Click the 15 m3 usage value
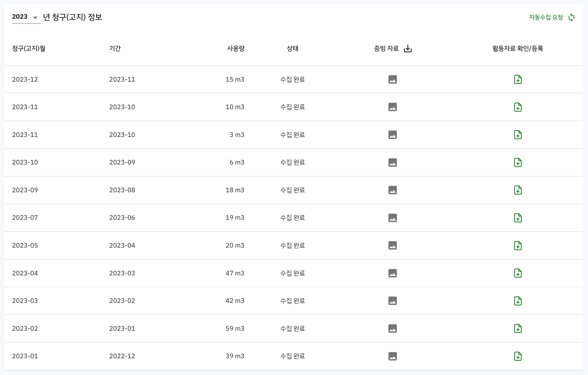 pyautogui.click(x=235, y=80)
